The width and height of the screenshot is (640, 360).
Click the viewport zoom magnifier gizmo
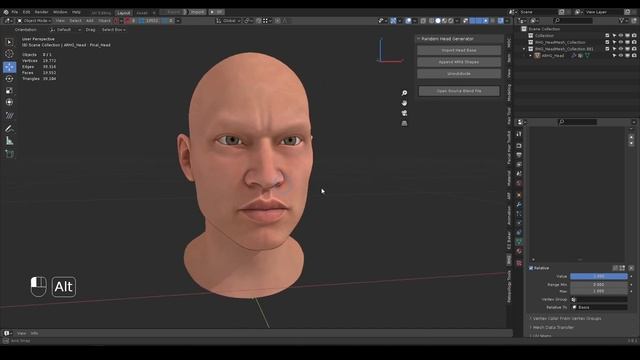tap(404, 93)
